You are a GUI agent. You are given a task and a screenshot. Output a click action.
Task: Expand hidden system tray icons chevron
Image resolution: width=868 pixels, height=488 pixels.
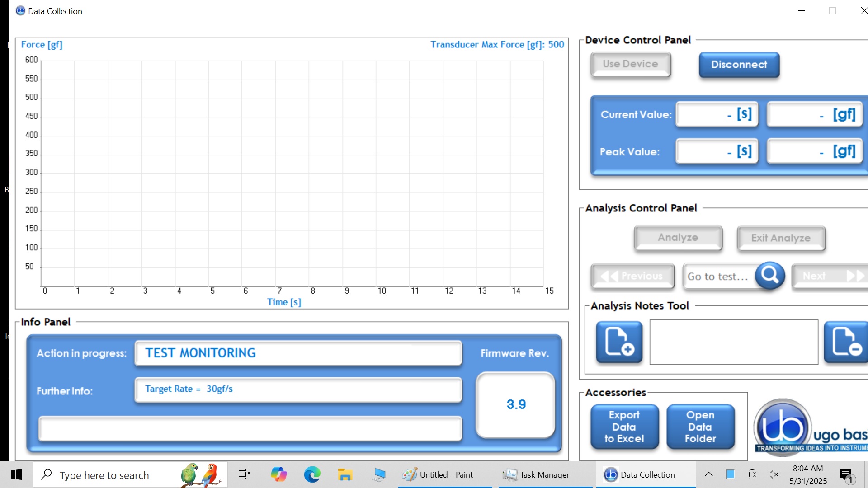click(709, 474)
